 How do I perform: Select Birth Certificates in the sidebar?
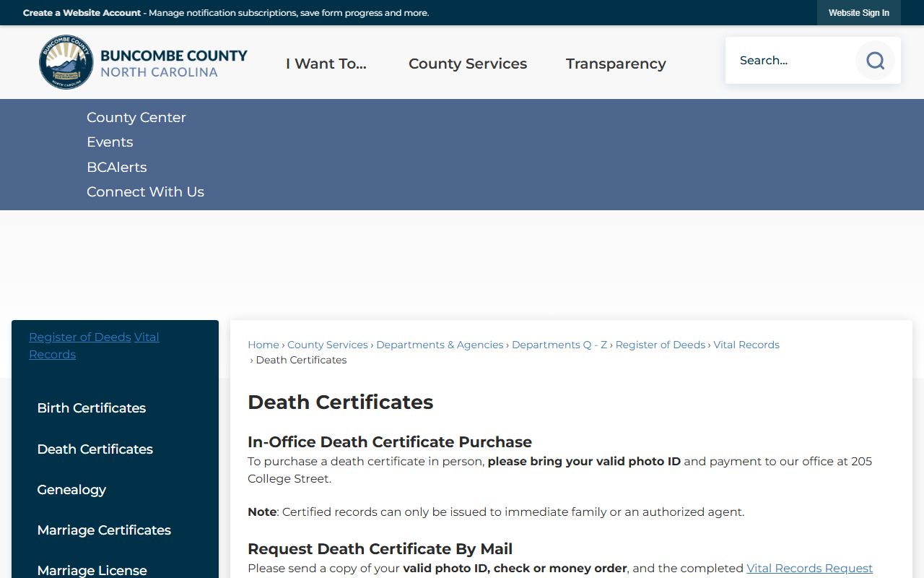[92, 408]
